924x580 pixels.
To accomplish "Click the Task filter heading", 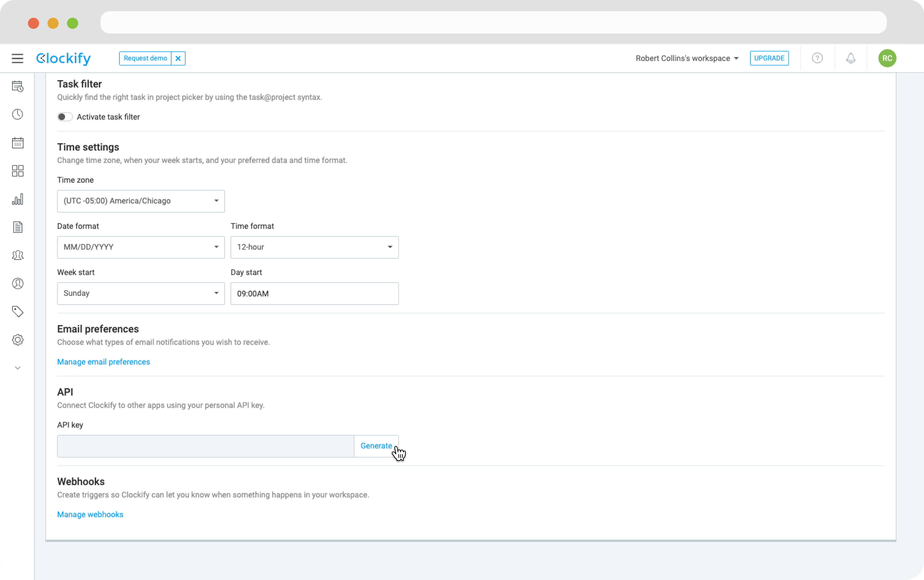I will (x=79, y=84).
